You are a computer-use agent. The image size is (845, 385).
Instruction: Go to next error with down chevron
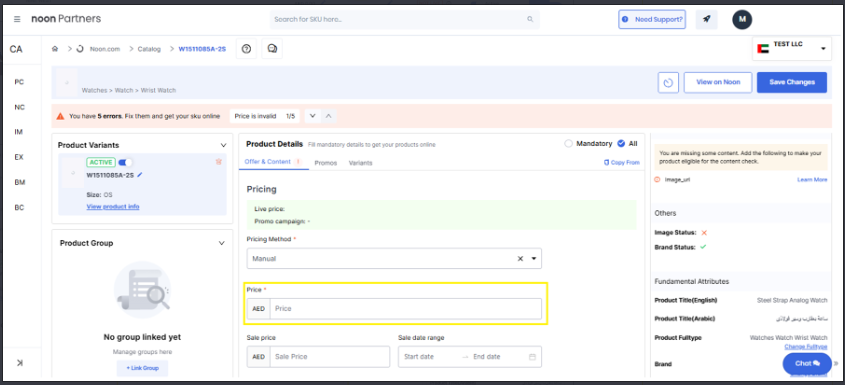tap(313, 116)
